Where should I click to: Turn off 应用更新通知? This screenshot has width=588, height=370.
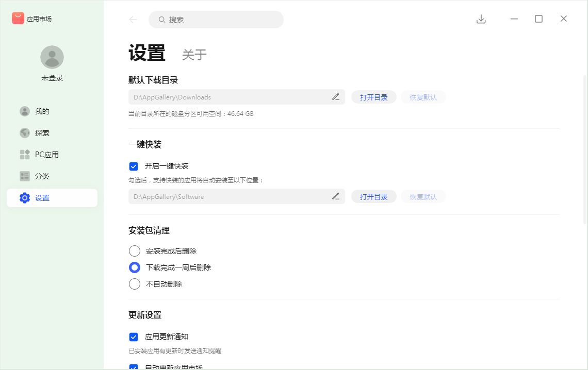point(134,337)
